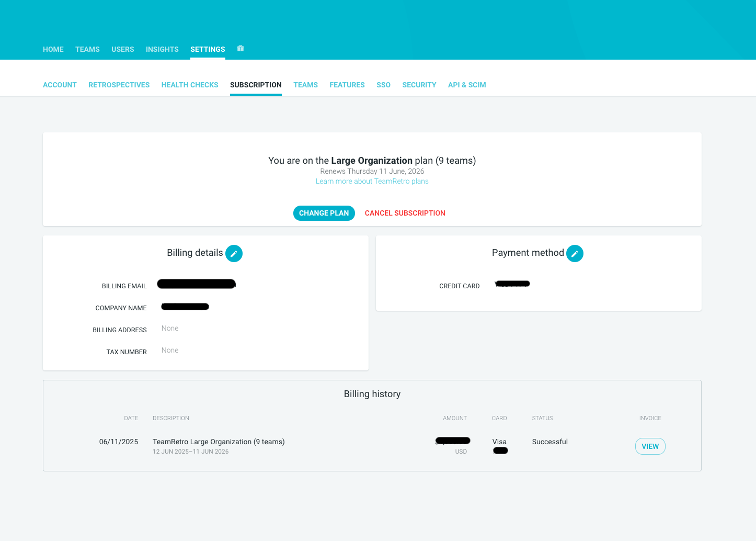The height and width of the screenshot is (541, 756).
Task: Click the 'BILLING ADDRESS' label
Action: click(x=120, y=330)
